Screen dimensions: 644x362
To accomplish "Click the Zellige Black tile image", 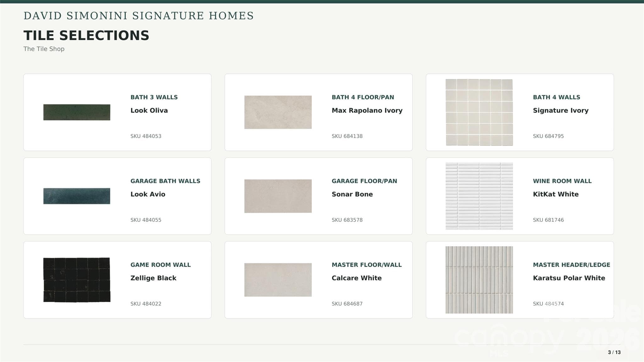I will 77,280.
